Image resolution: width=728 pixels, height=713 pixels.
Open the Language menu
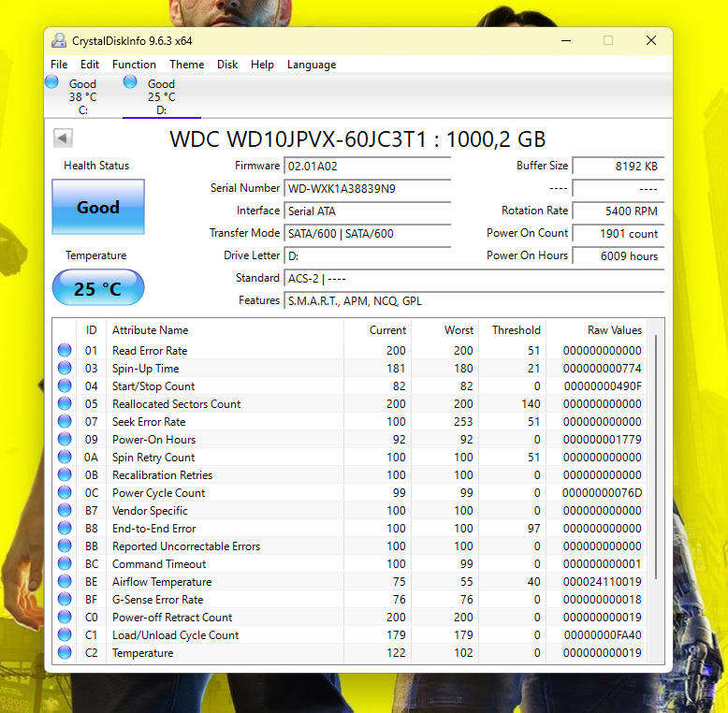312,65
